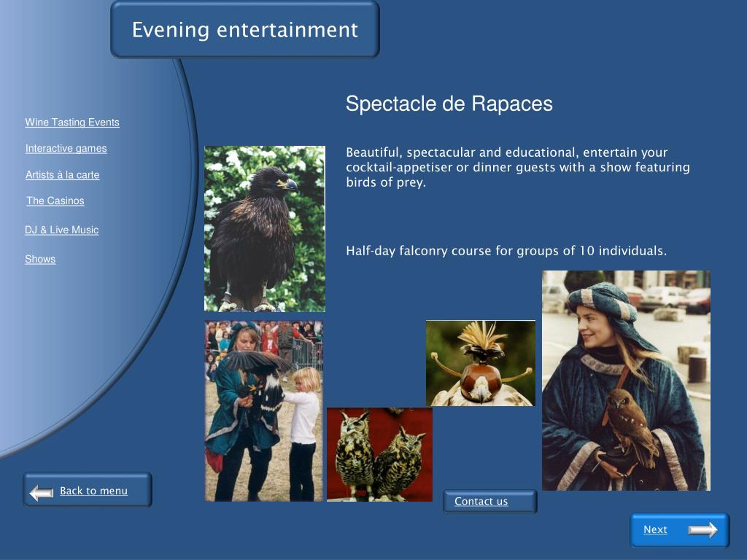Click the Back to menu link text

pos(93,491)
